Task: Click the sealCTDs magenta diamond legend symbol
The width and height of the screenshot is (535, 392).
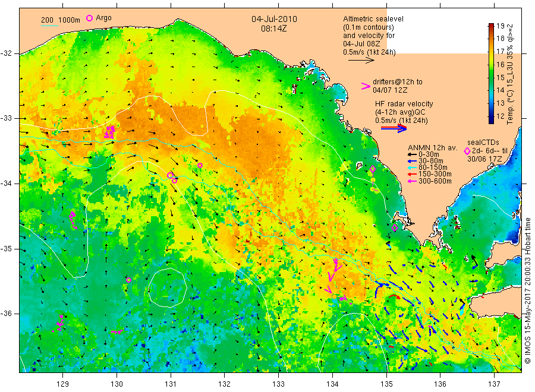Action: [x=467, y=151]
